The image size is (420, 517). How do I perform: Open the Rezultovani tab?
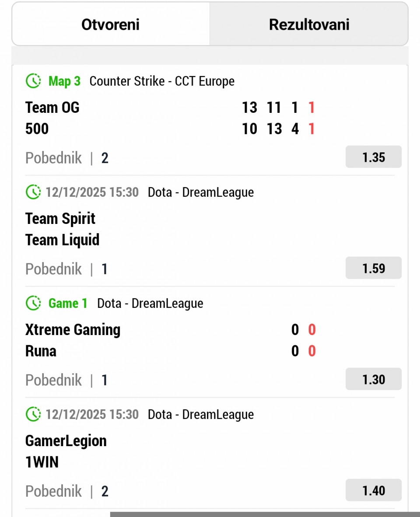309,24
